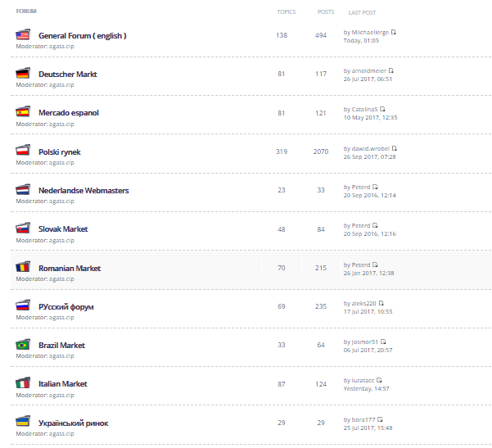The width and height of the screenshot is (492, 448).
Task: View latest post icon next to aleks220
Action: click(381, 303)
